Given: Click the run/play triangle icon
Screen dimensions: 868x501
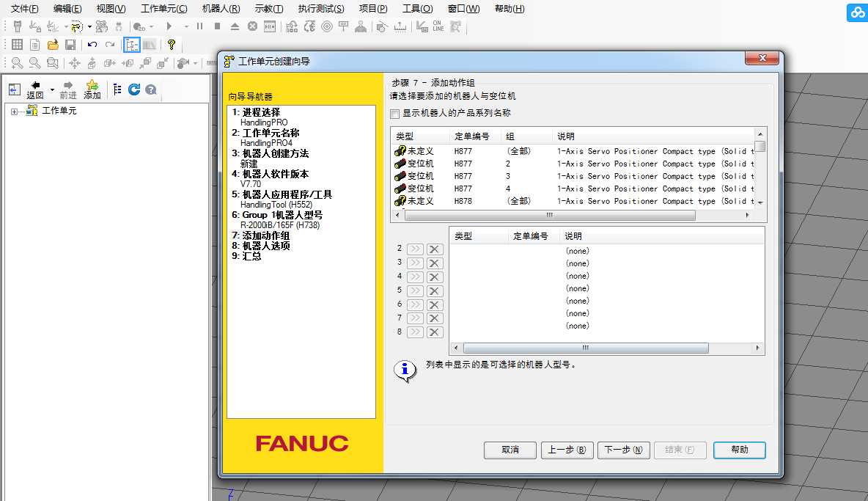Looking at the screenshot, I should pyautogui.click(x=169, y=26).
